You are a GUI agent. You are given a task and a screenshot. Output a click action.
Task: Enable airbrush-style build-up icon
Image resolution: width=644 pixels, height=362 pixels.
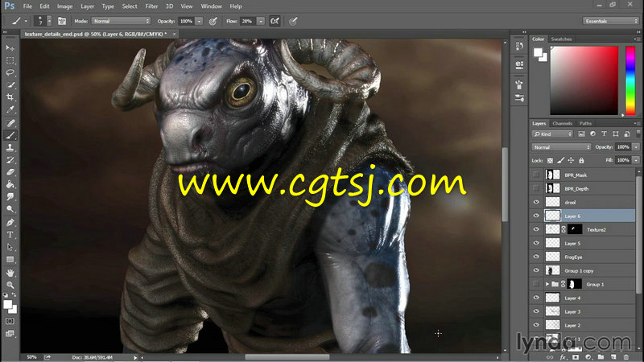tap(275, 21)
